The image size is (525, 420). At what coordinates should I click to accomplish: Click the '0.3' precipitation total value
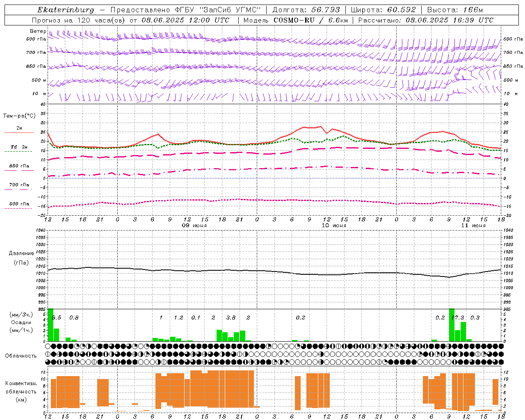coord(475,317)
